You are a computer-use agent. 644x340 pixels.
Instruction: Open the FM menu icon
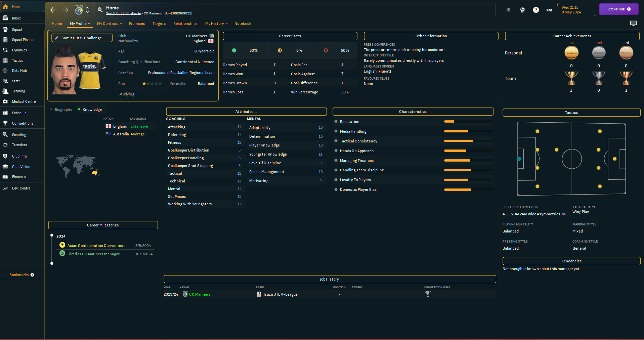click(549, 10)
